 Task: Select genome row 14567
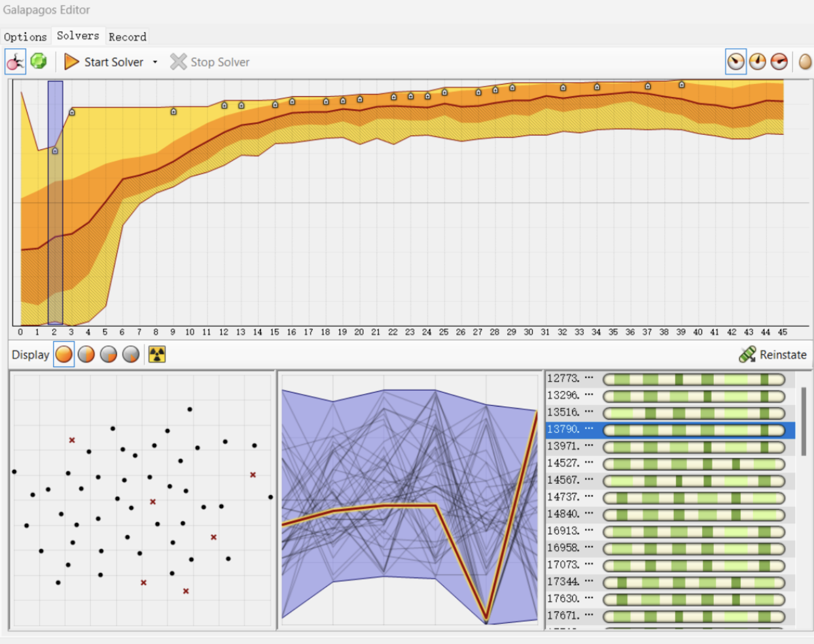pyautogui.click(x=670, y=481)
